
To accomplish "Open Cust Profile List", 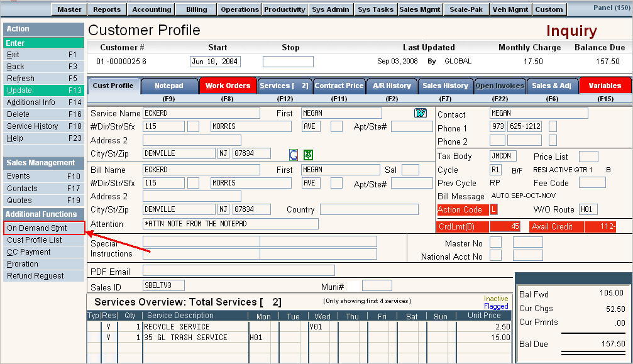I will [43, 240].
